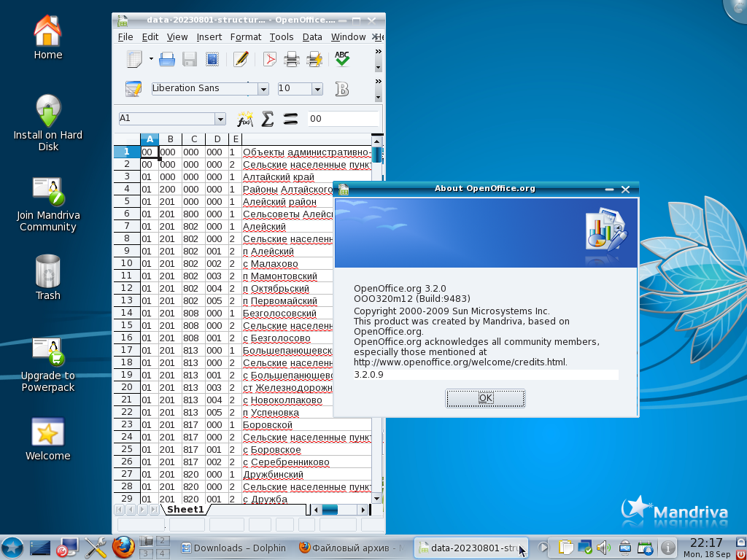Click the New spreadsheet document icon
Screen dimensions: 747x560
click(134, 60)
